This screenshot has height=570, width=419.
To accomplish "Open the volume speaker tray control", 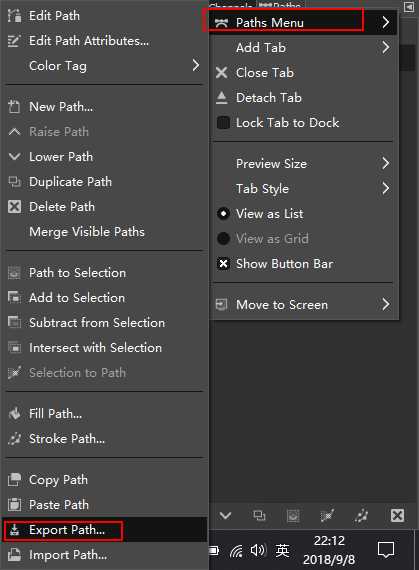I will pos(258,550).
